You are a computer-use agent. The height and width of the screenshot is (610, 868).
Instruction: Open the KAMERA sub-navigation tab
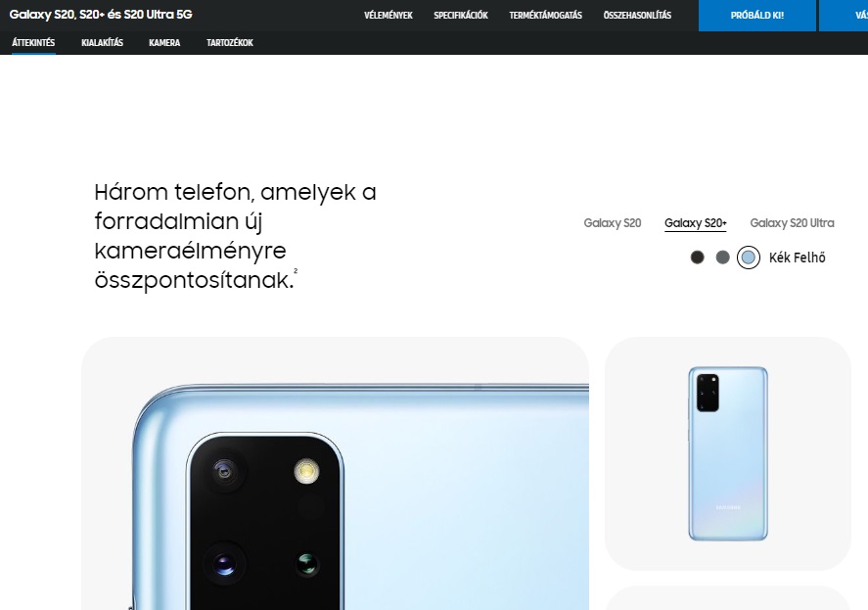click(x=164, y=43)
